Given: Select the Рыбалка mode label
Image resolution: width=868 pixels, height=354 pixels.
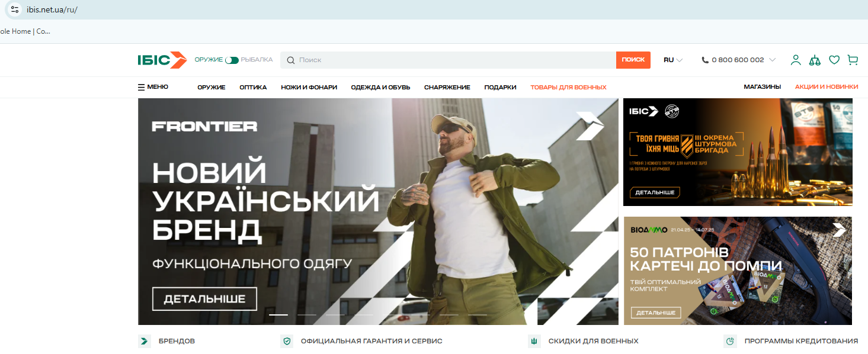Looking at the screenshot, I should click(257, 60).
